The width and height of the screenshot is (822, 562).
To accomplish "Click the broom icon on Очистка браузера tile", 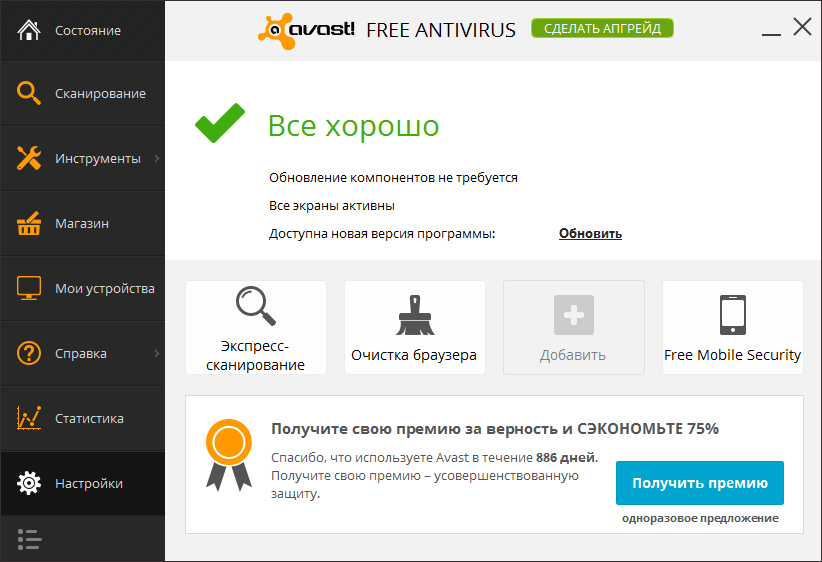I will (415, 315).
